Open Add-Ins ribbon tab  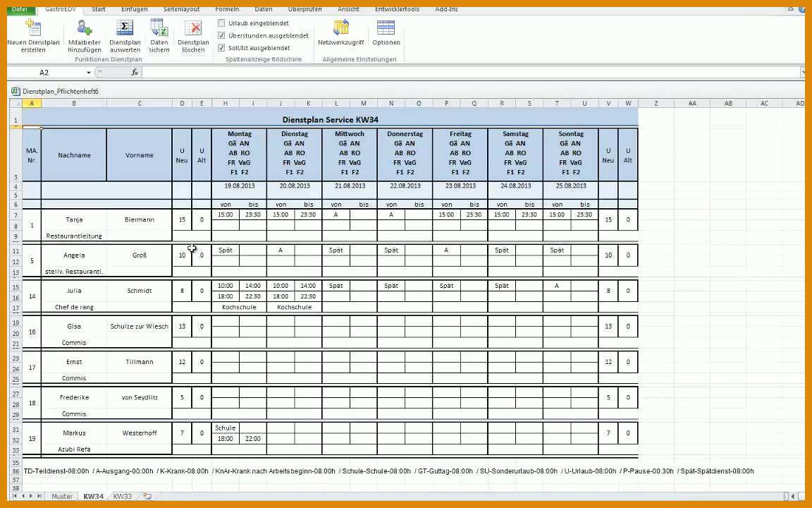(x=446, y=9)
